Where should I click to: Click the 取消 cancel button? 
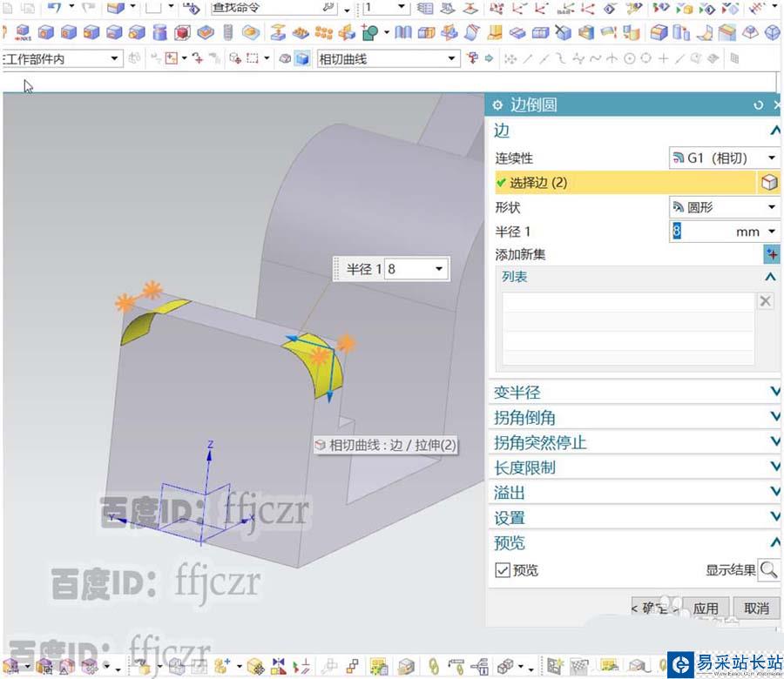pos(756,608)
